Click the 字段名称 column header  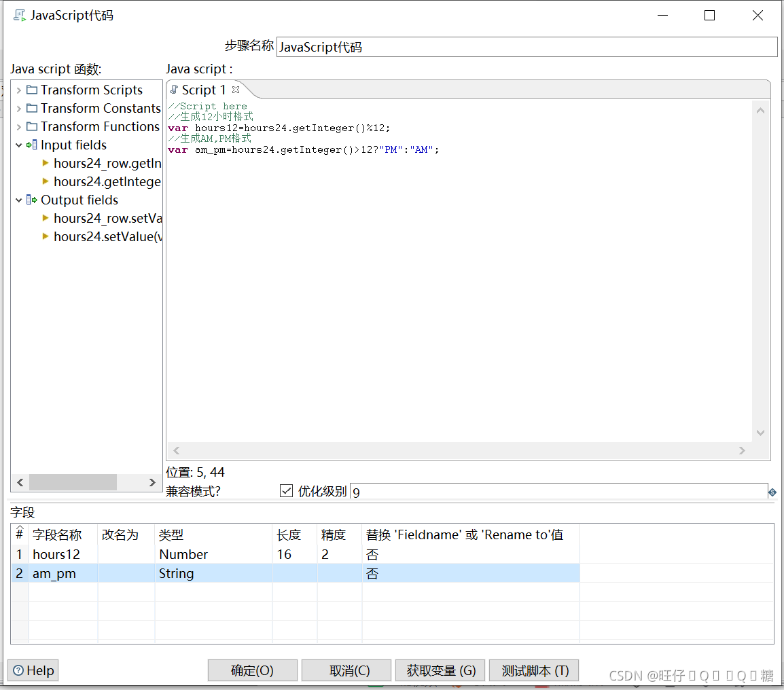63,535
